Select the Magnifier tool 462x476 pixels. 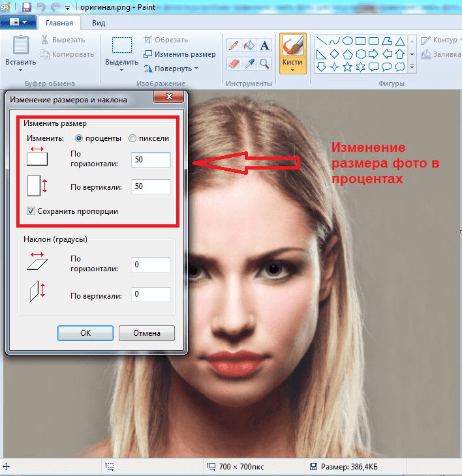click(x=264, y=64)
